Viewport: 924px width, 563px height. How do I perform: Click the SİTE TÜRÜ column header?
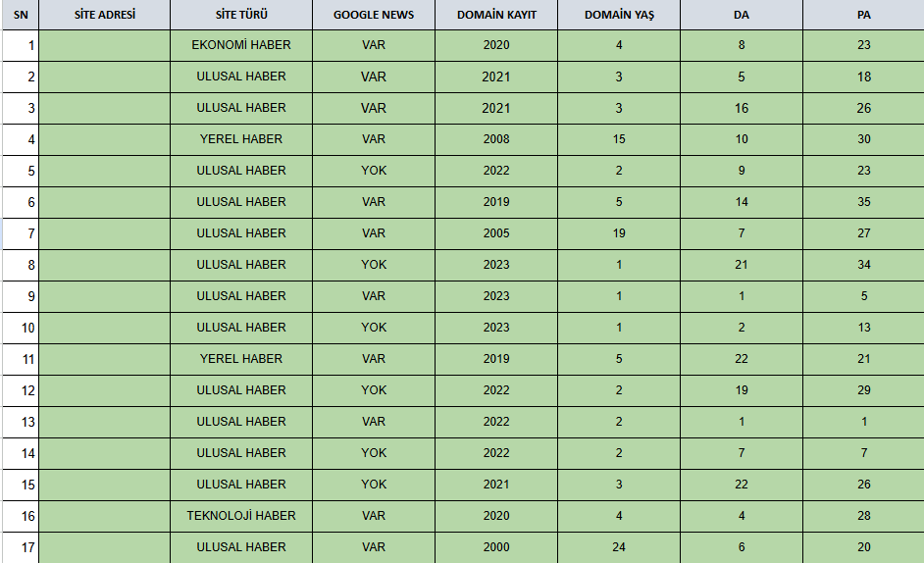(241, 15)
